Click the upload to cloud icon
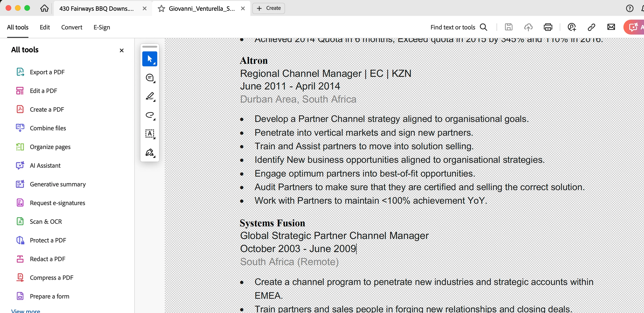 tap(528, 27)
